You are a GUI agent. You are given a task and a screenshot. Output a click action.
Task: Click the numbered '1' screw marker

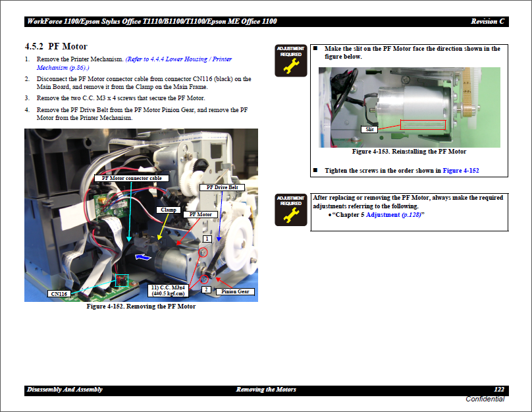tap(207, 238)
